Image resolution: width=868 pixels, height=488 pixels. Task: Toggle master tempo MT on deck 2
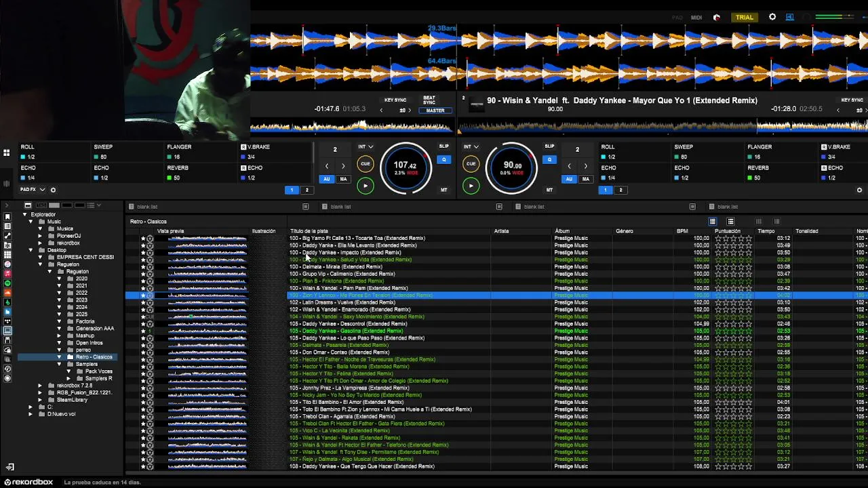(549, 190)
